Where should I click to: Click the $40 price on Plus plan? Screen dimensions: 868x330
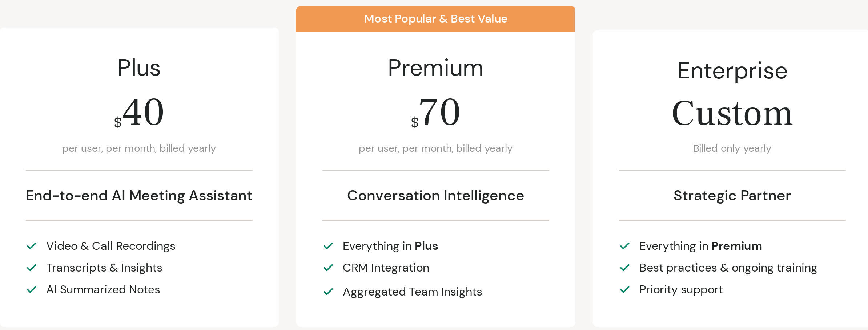tap(140, 113)
